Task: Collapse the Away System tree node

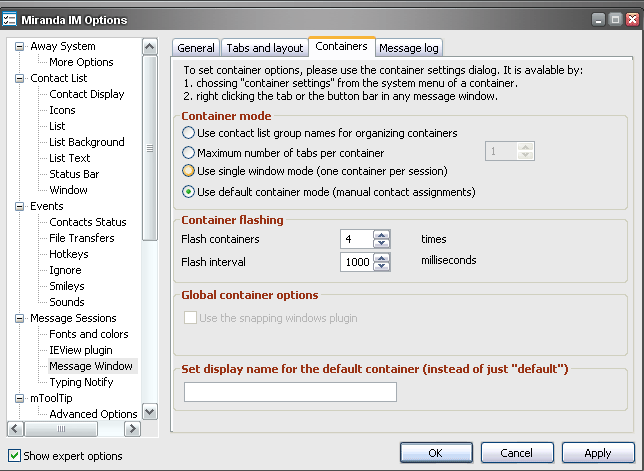Action: click(19, 46)
